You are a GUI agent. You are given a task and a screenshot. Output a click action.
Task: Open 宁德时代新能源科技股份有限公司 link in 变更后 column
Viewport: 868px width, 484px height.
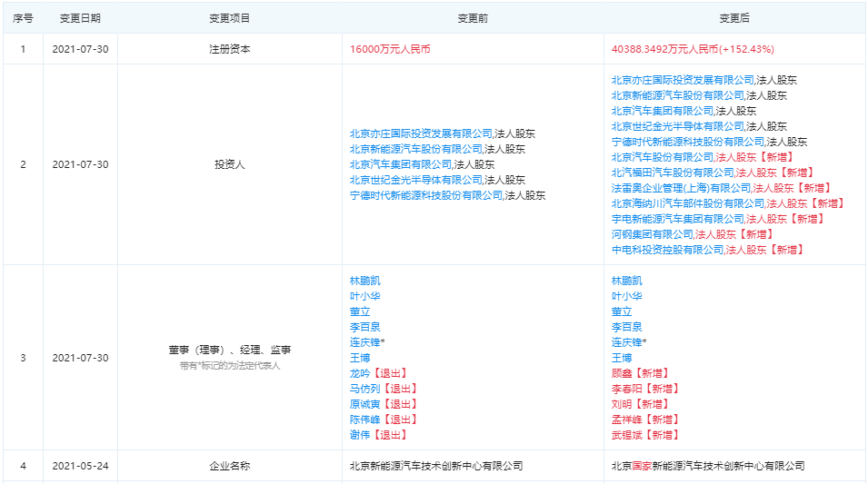(x=688, y=142)
